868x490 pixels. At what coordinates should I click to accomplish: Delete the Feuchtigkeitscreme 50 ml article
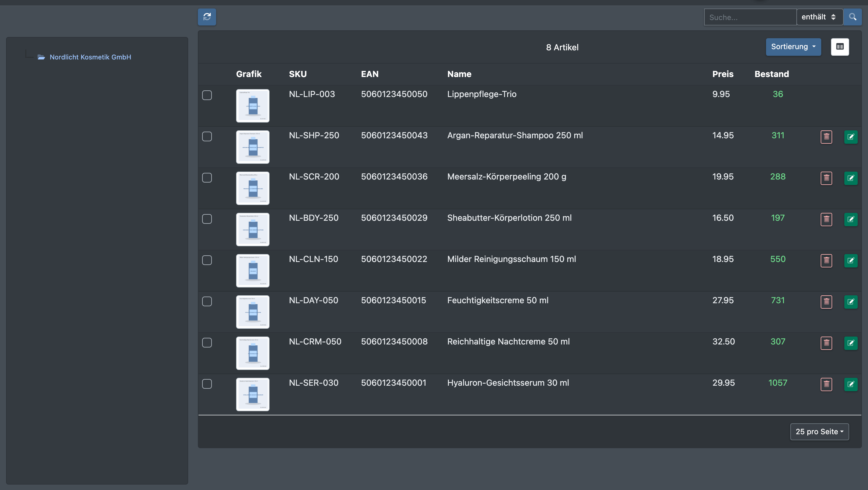826,302
